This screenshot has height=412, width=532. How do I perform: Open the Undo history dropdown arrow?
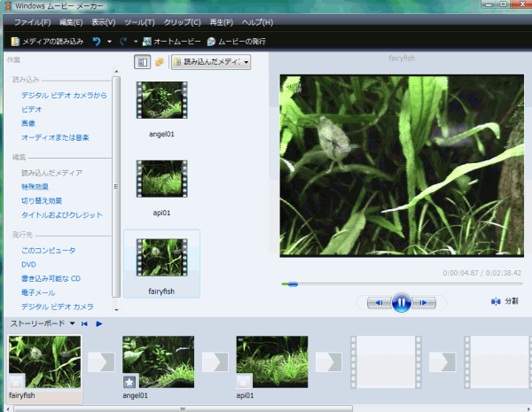(x=109, y=42)
